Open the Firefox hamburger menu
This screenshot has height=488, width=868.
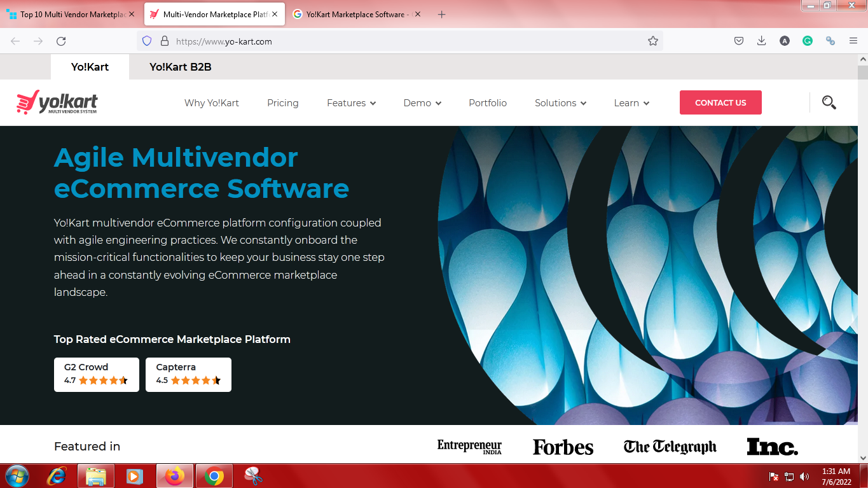coord(853,41)
